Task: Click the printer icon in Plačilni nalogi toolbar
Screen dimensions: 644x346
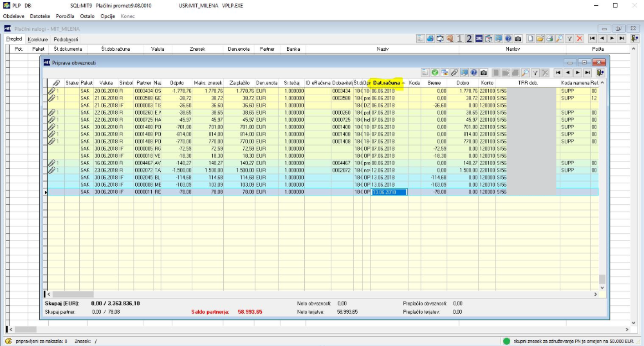Action: (550, 39)
